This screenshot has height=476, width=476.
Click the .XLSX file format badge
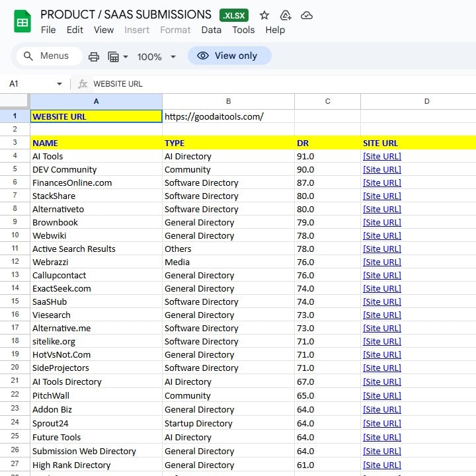[x=234, y=15]
